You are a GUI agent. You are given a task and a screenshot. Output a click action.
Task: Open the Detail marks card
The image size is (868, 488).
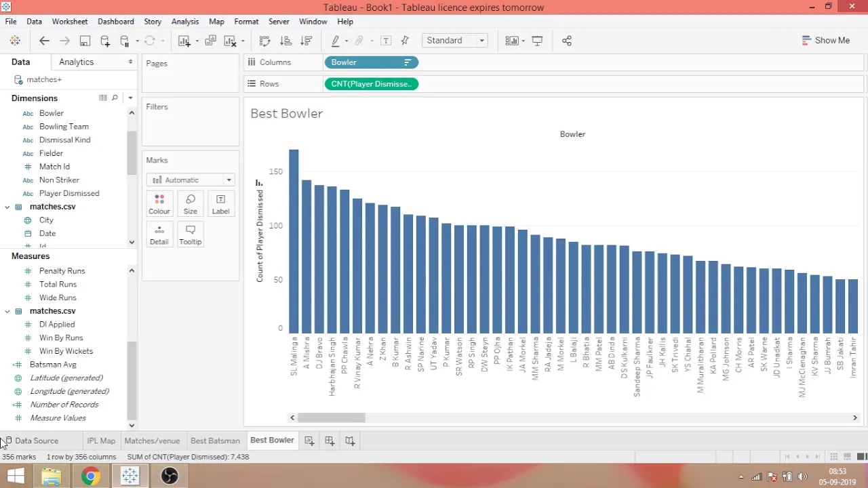159,234
